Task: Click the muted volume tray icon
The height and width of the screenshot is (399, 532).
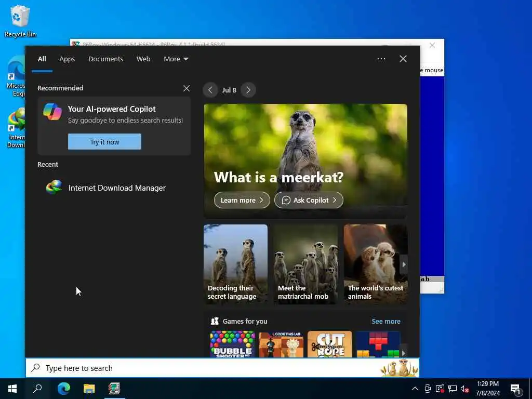Action: point(465,389)
